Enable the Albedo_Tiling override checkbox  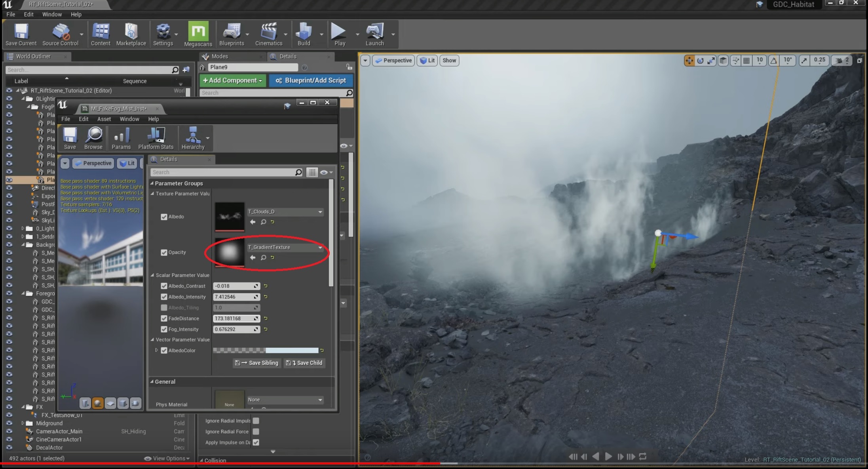[x=164, y=307]
